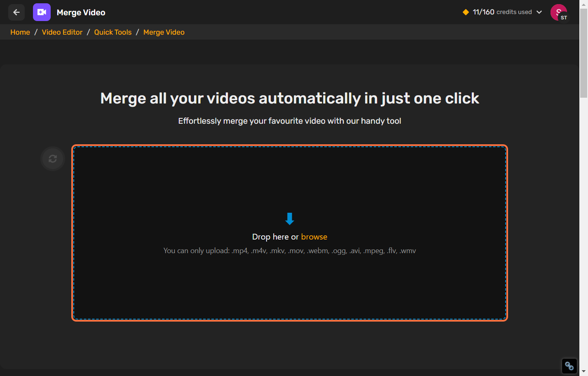
Task: Click the chain link icon at bottom right
Action: (569, 366)
